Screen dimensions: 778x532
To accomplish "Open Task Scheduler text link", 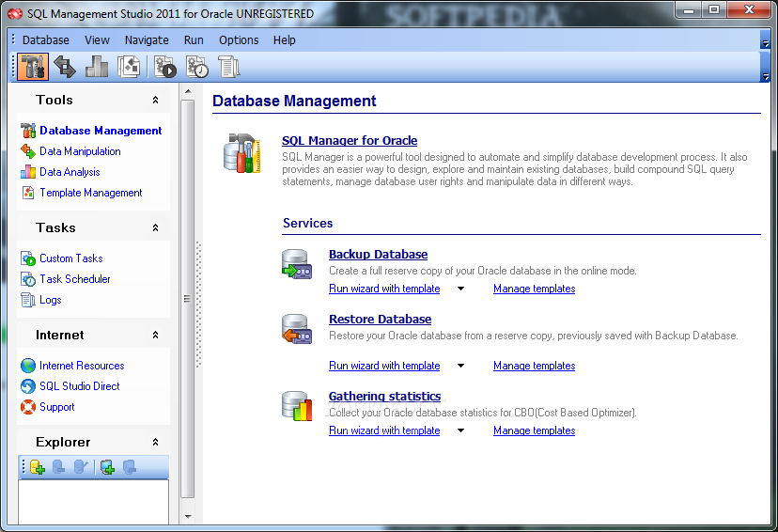I will [x=75, y=279].
